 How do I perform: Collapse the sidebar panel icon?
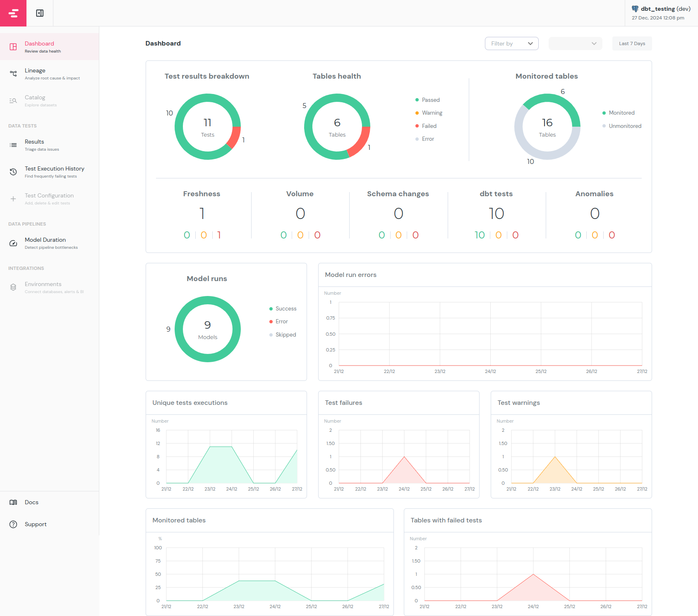point(40,13)
